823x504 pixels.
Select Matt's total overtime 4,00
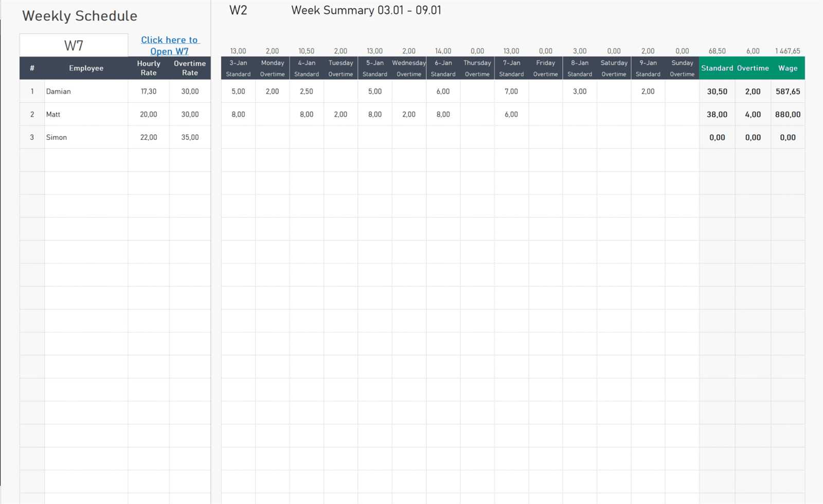[x=753, y=114]
